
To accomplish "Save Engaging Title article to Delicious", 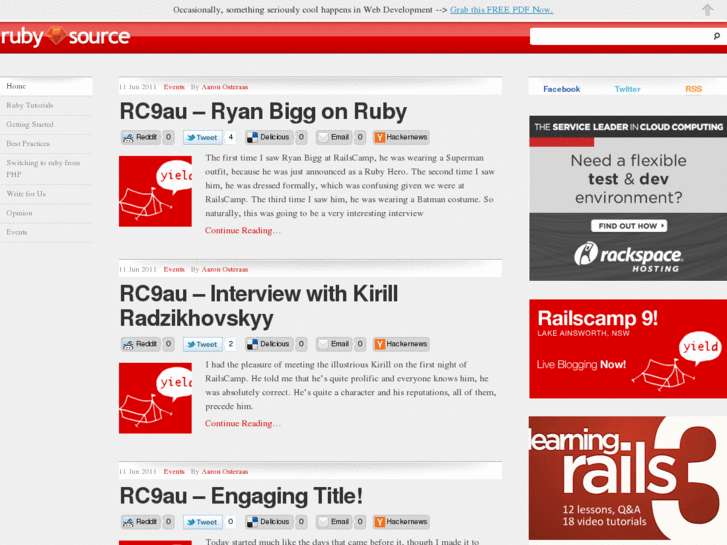I will point(269,522).
